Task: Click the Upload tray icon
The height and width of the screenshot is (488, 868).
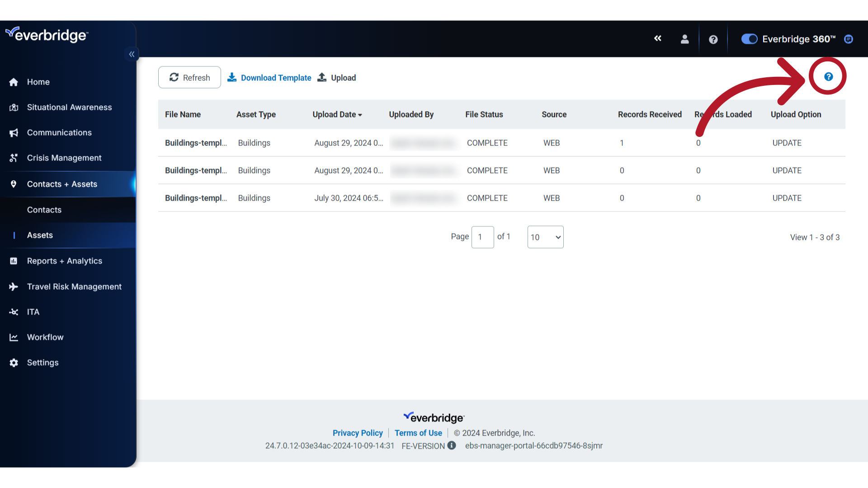Action: pos(322,78)
